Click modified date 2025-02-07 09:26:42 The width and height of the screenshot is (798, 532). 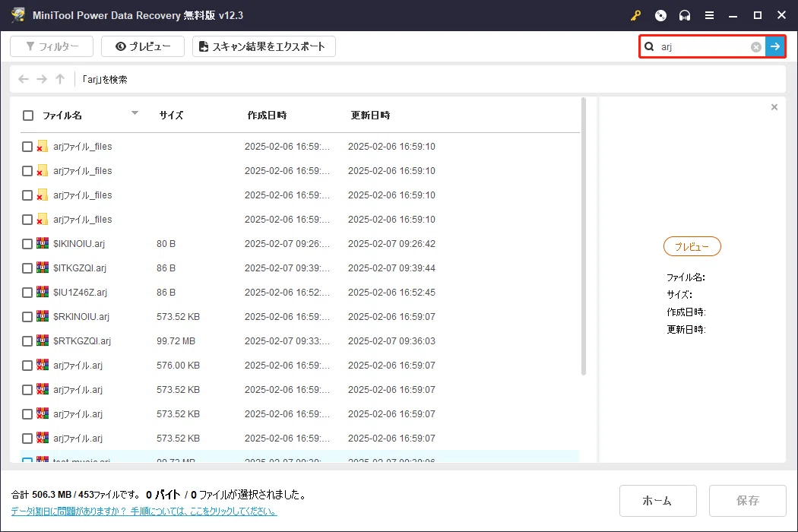tap(392, 244)
